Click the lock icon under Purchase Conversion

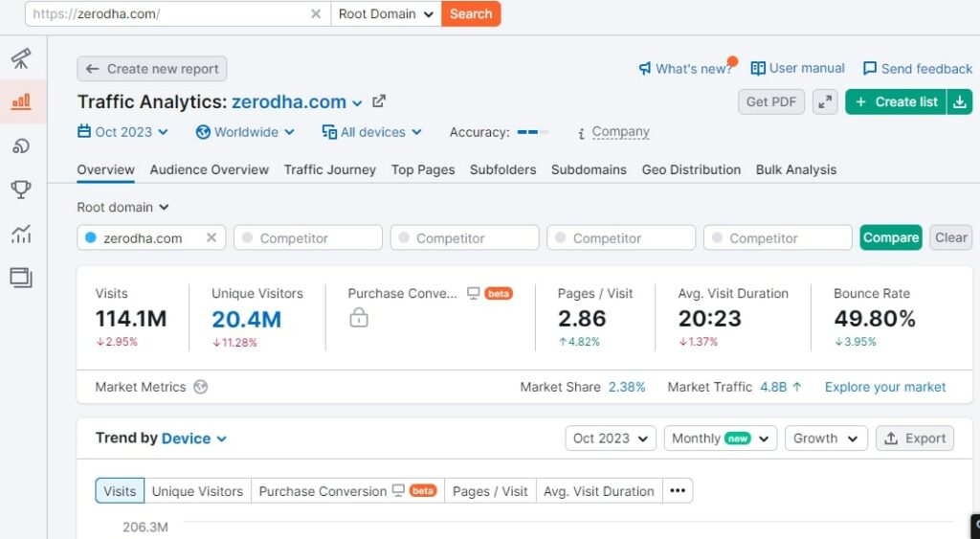point(359,318)
